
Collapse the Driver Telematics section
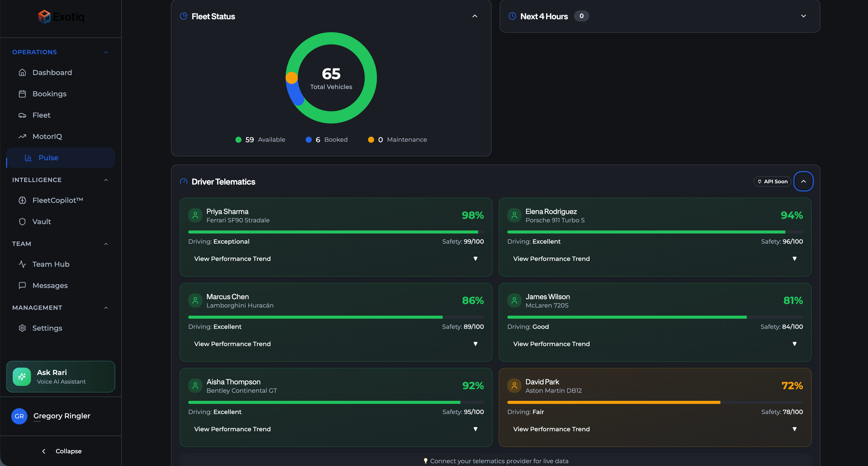click(804, 181)
